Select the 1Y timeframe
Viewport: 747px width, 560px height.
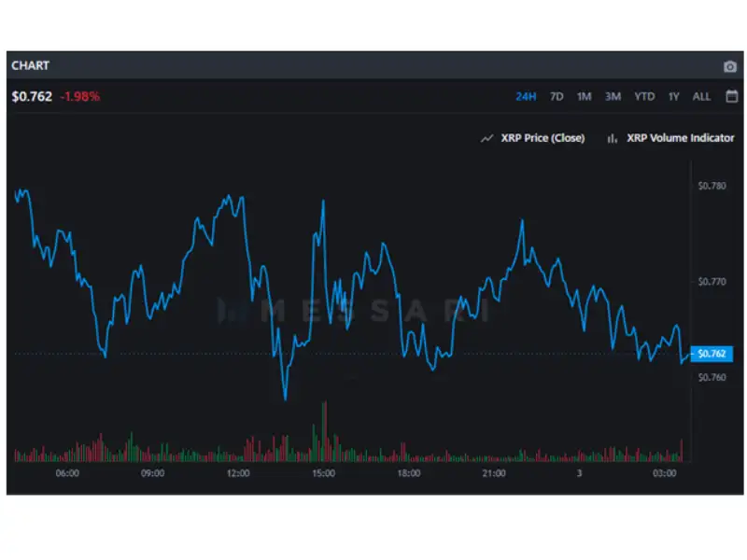click(x=673, y=96)
